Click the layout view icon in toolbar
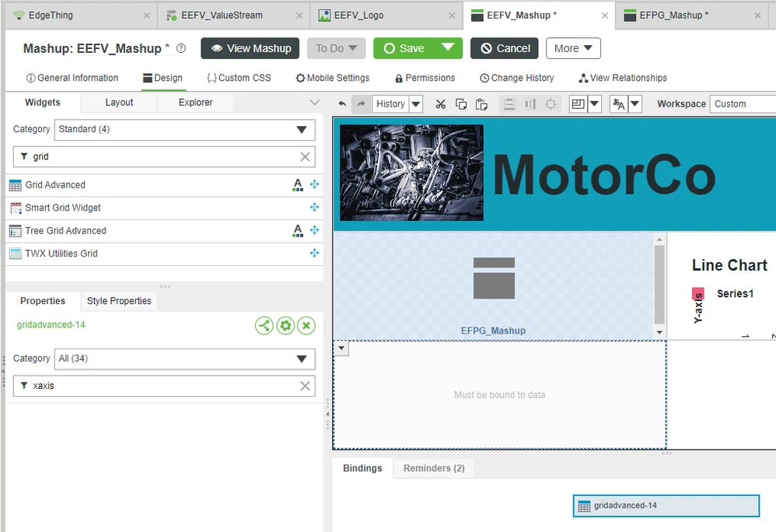The width and height of the screenshot is (776, 532). [578, 104]
